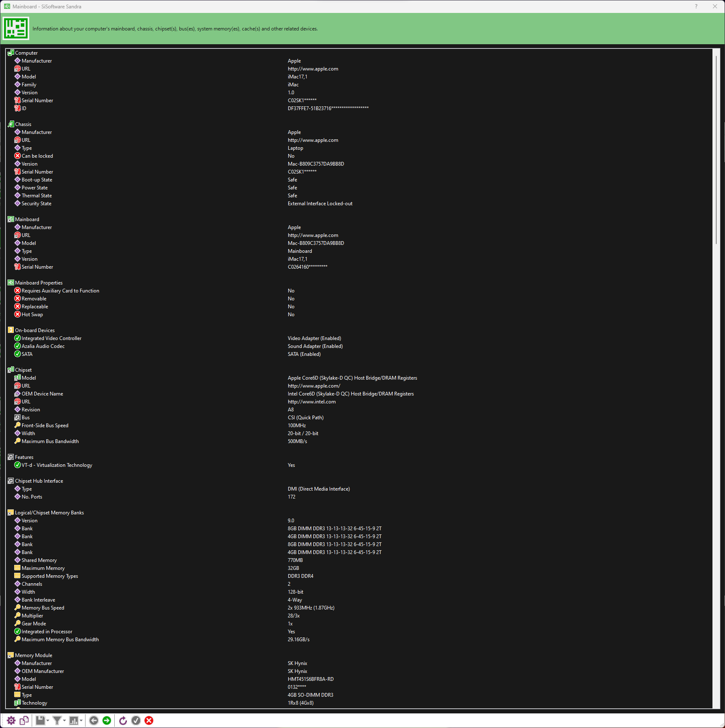Open the filter button dropdown arrow
This screenshot has height=728, width=725.
(x=64, y=720)
